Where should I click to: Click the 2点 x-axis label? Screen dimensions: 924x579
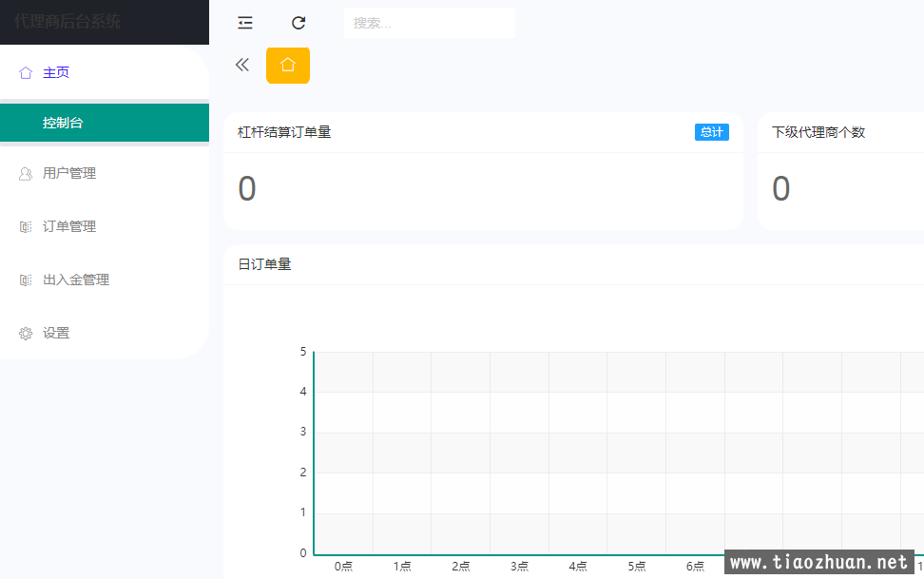pos(461,567)
